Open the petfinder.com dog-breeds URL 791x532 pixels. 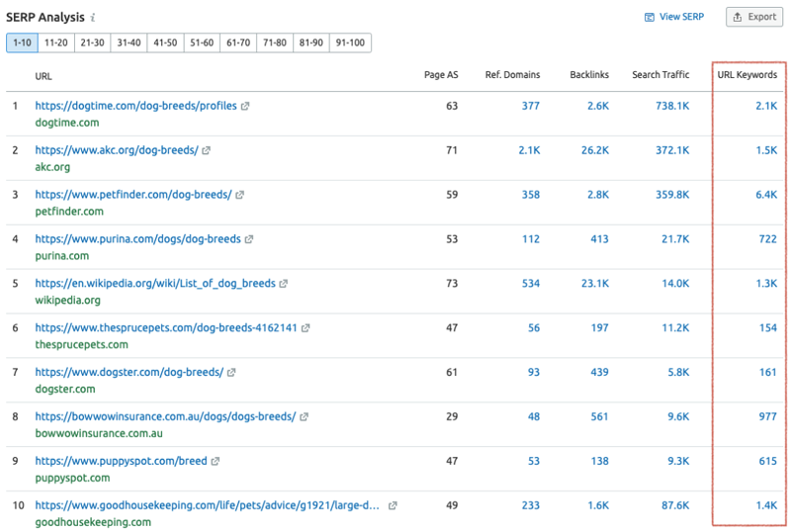click(133, 195)
